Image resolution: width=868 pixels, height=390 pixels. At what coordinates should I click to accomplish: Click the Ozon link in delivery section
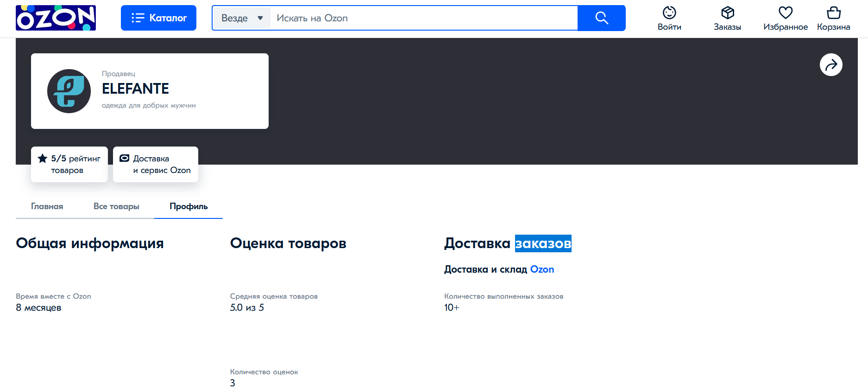tap(542, 269)
